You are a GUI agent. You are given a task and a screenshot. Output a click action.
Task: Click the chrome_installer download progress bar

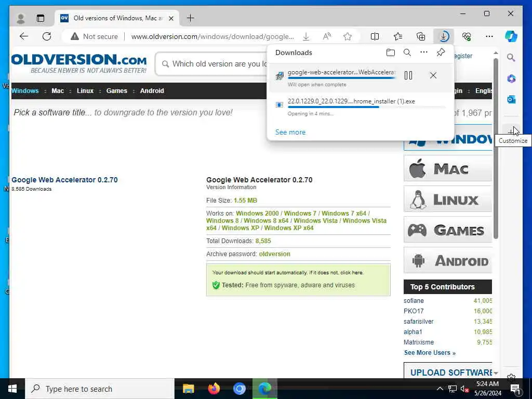366,107
